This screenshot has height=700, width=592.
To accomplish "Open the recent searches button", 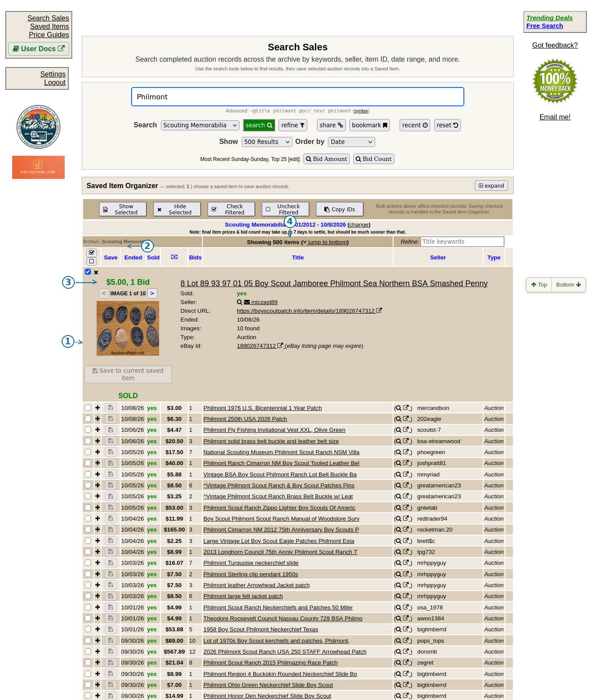I will click(x=415, y=125).
